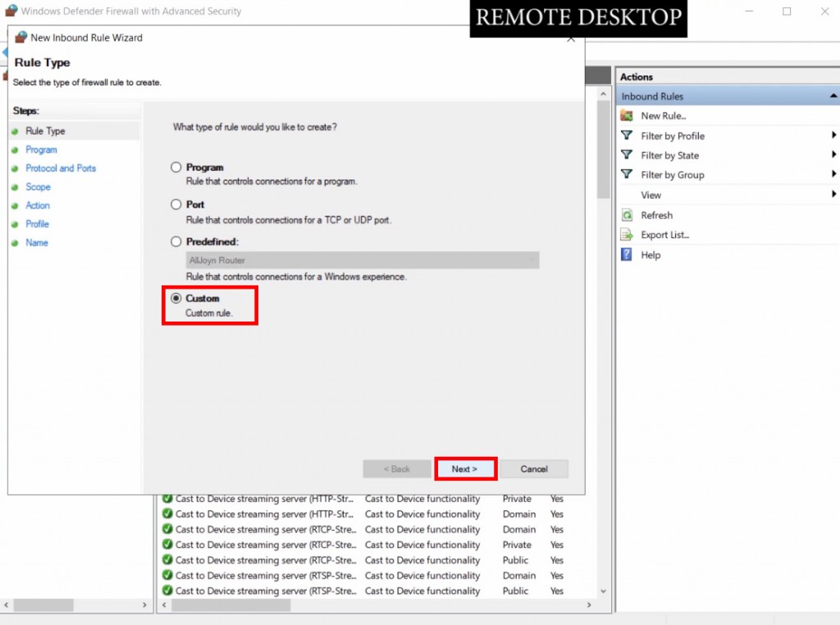The width and height of the screenshot is (840, 625).
Task: Click the blue Help question mark icon
Action: click(626, 254)
